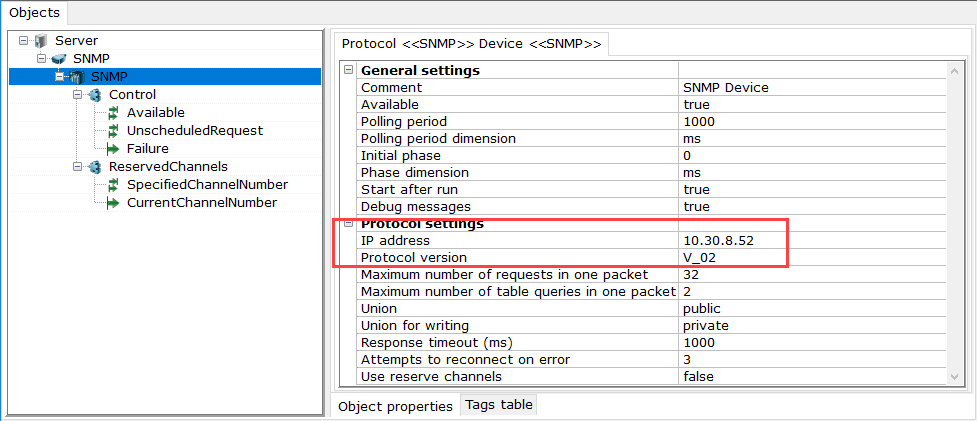This screenshot has height=421, width=977.
Task: Select the Objects panel tab
Action: click(x=34, y=12)
